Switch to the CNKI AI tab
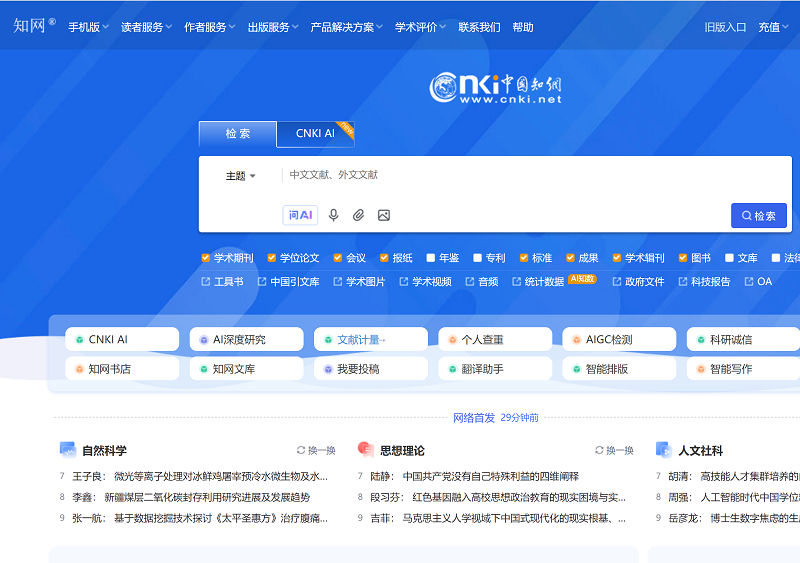Image resolution: width=800 pixels, height=563 pixels. (315, 134)
